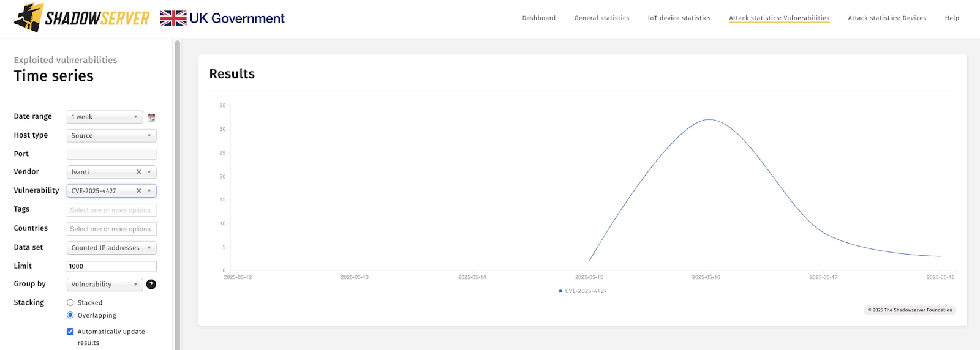Toggle the CVE-2025-4427 legend marker
The image size is (980, 350).
click(x=560, y=291)
